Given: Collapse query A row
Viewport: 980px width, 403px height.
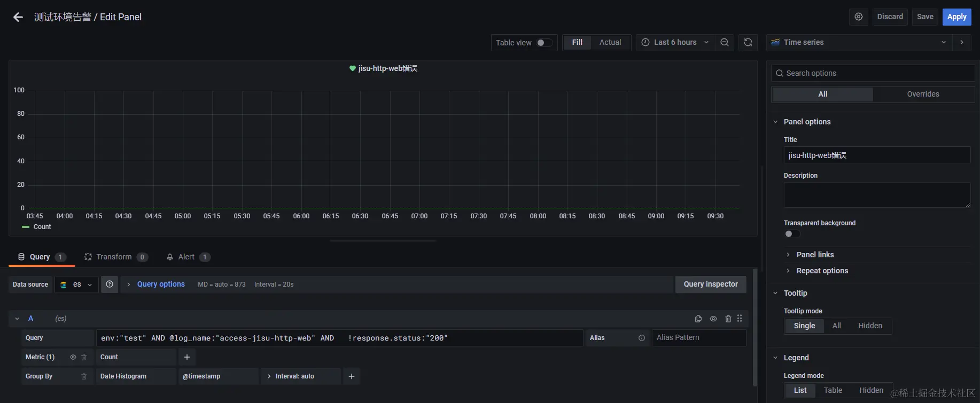Looking at the screenshot, I should (17, 319).
